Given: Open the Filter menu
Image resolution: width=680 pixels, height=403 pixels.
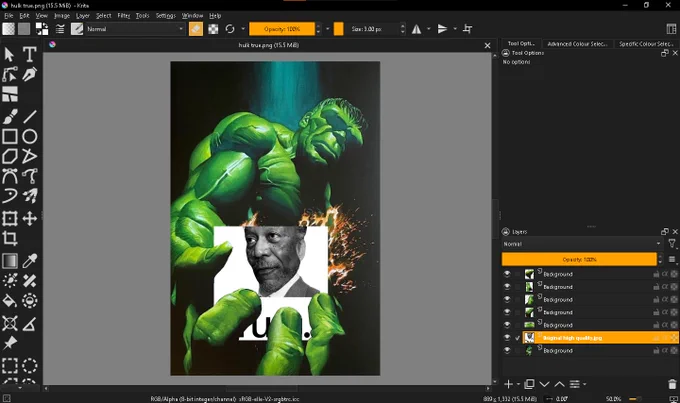Looking at the screenshot, I should 124,16.
